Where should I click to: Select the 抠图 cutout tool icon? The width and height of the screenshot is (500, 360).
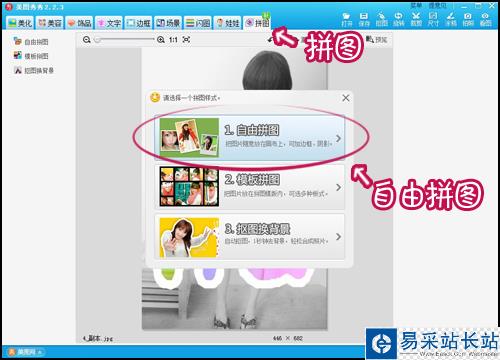coord(381,19)
